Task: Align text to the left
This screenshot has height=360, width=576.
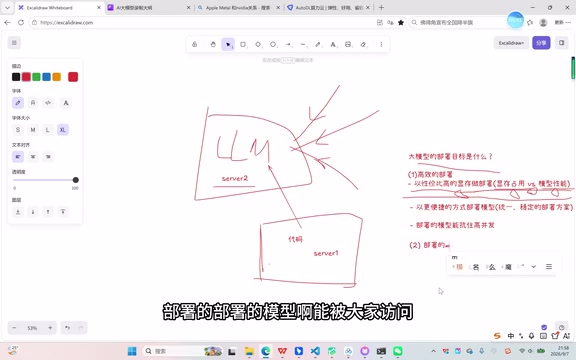Action: click(x=18, y=157)
